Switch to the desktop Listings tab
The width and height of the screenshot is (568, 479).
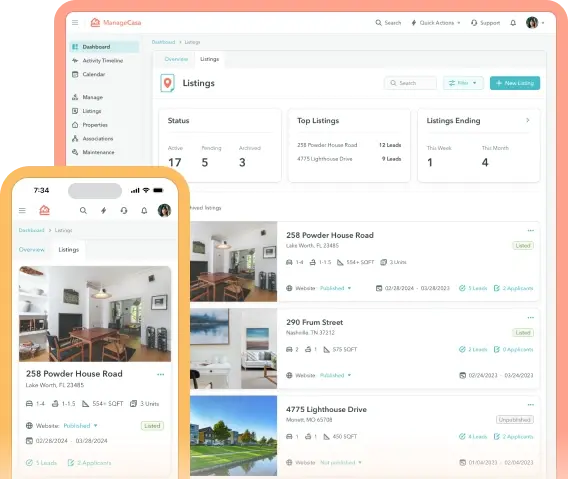pyautogui.click(x=209, y=59)
